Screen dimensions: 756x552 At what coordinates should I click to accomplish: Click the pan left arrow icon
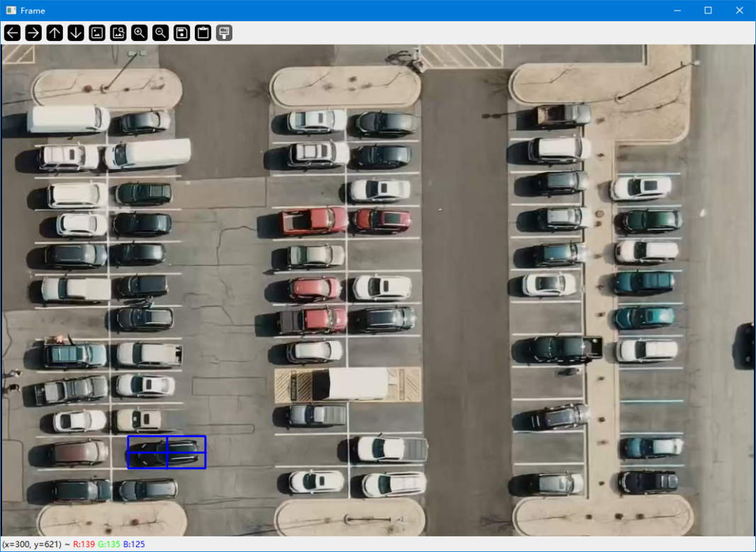(x=12, y=33)
